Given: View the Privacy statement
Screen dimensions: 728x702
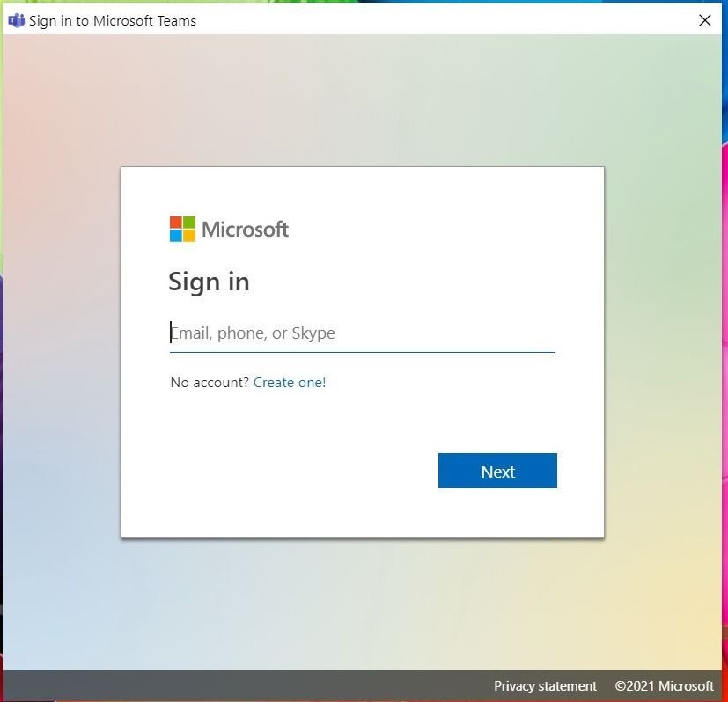Looking at the screenshot, I should pyautogui.click(x=545, y=686).
